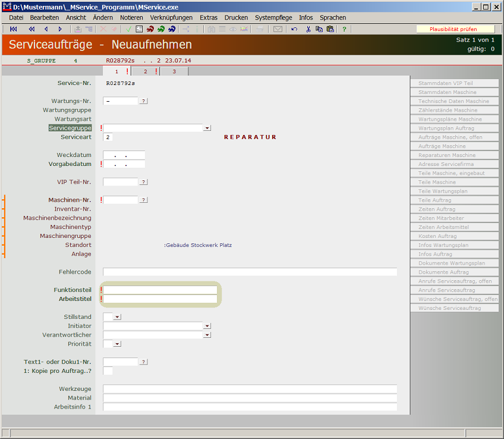The width and height of the screenshot is (504, 439).
Task: Click lookup button beside Wartungs-Nr. field
Action: [144, 101]
